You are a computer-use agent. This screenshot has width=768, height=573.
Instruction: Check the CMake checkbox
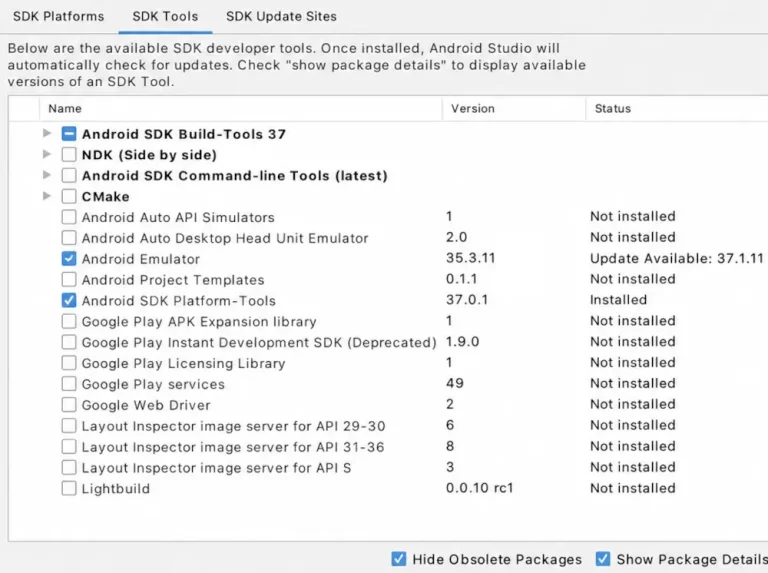69,196
